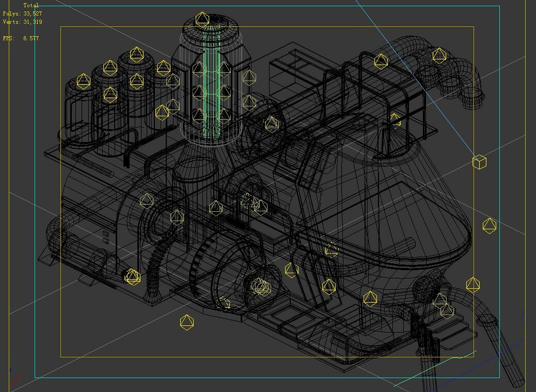Click the 'Verts: 31,319' statistic

click(23, 22)
